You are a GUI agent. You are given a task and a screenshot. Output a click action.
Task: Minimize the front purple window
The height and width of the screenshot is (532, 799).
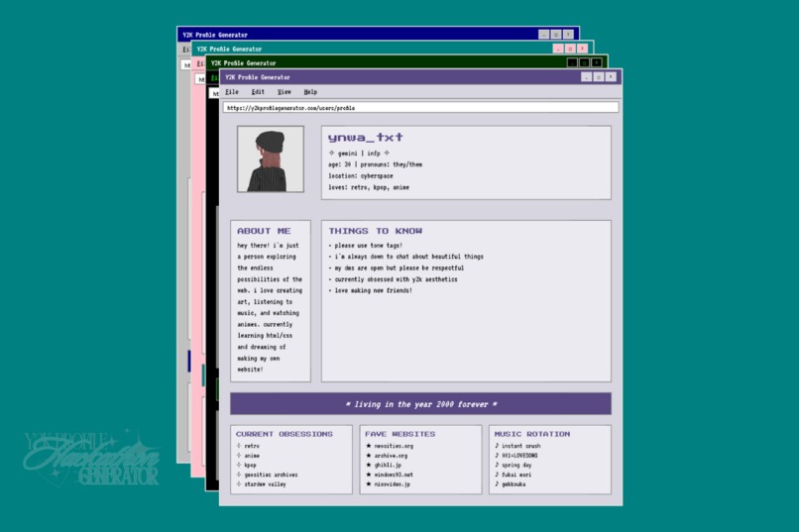coord(587,77)
